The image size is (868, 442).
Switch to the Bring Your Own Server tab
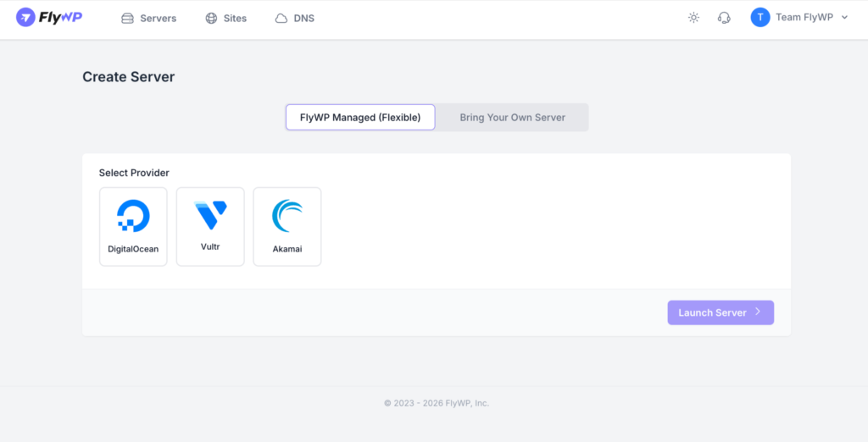(x=512, y=118)
